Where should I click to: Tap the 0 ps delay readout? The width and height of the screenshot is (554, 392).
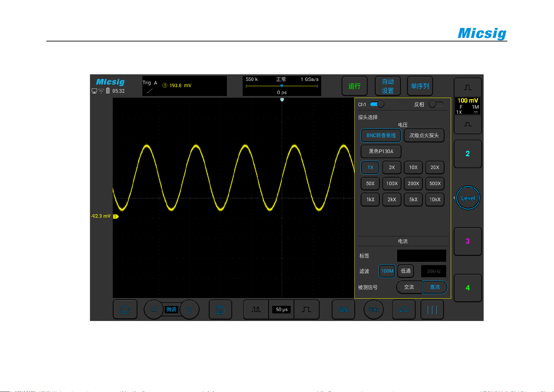point(282,92)
